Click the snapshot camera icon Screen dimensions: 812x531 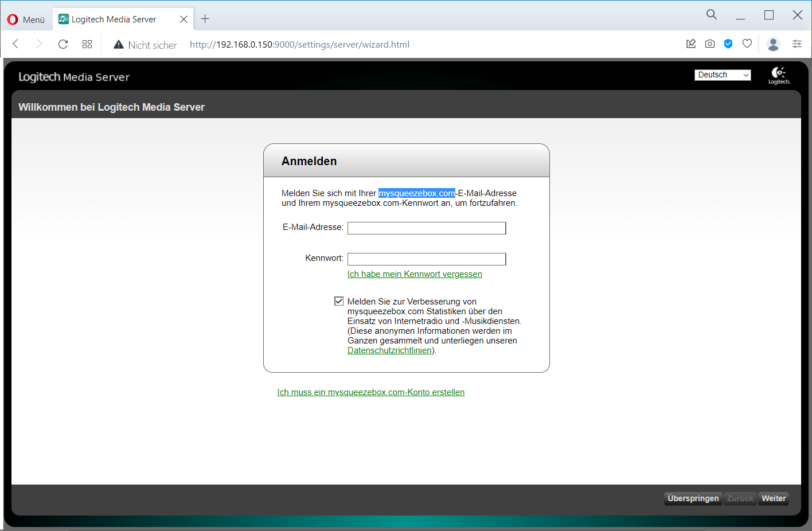coord(710,44)
